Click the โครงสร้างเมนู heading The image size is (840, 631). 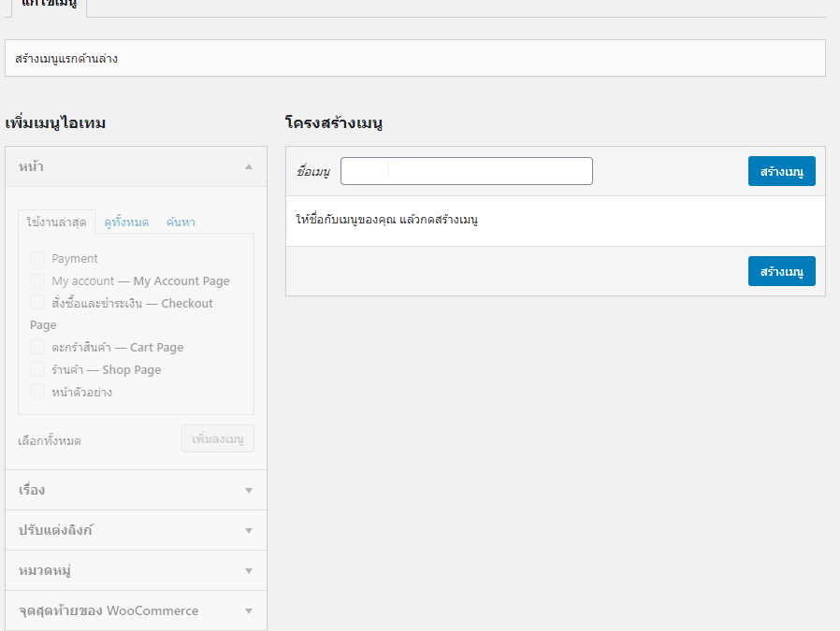(334, 123)
